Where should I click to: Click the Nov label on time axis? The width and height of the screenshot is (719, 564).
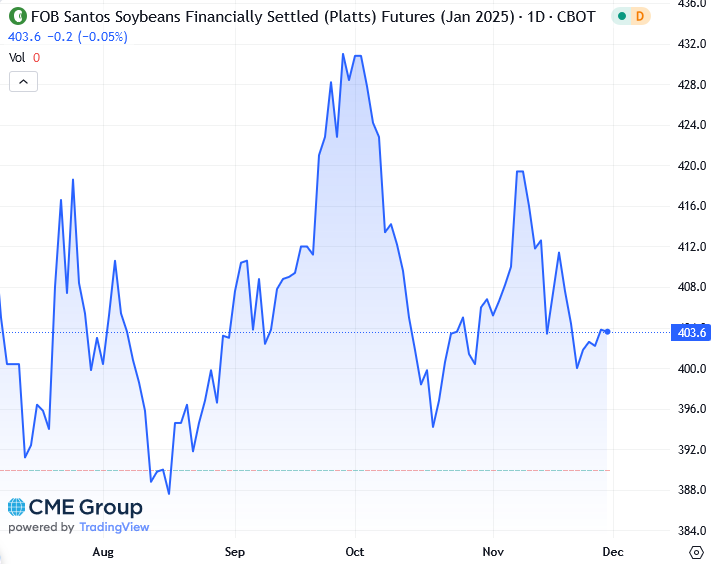(x=492, y=551)
